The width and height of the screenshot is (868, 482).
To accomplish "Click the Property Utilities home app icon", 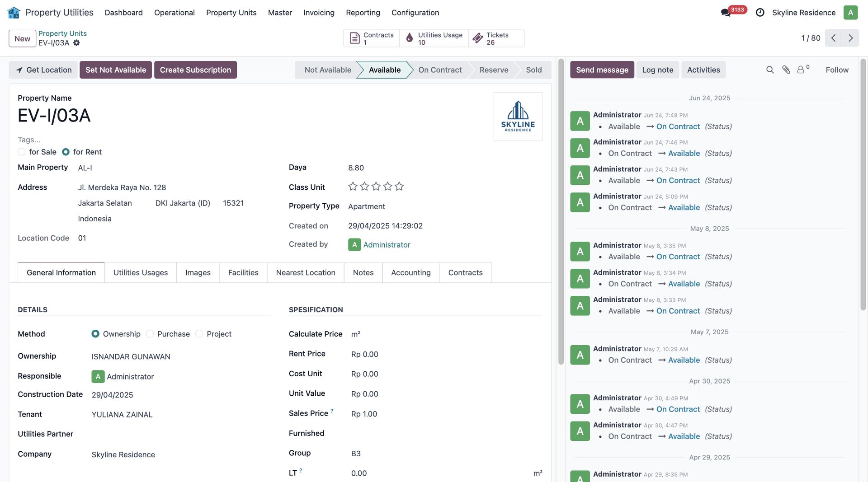I will (x=14, y=13).
